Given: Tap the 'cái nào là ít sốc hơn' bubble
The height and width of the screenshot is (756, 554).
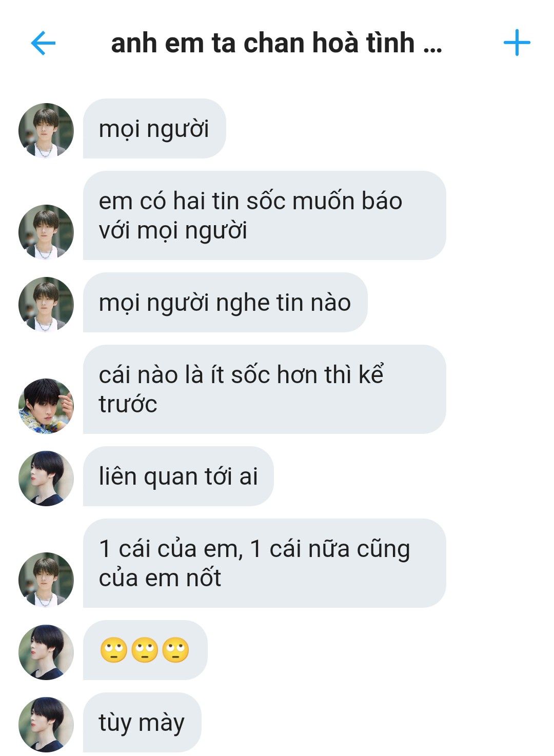Looking at the screenshot, I should [265, 389].
